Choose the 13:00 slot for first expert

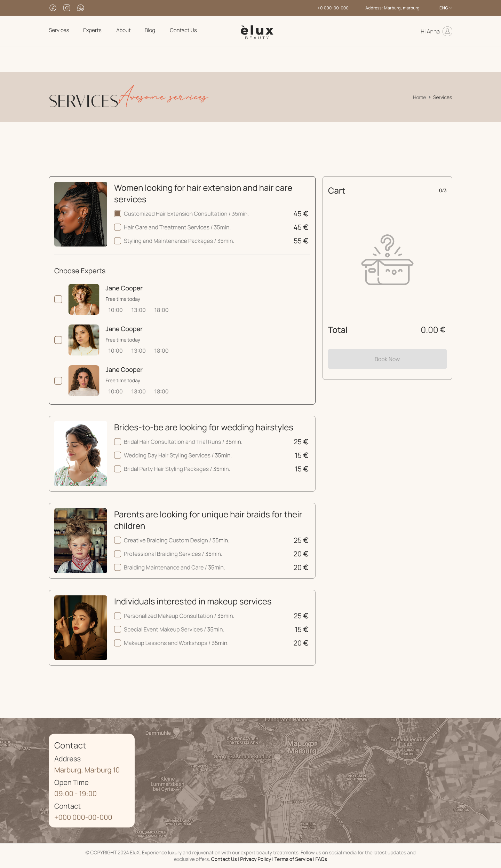click(x=138, y=310)
